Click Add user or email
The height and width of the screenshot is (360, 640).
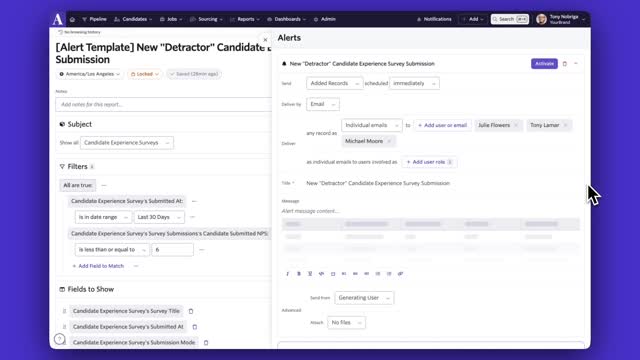click(442, 125)
